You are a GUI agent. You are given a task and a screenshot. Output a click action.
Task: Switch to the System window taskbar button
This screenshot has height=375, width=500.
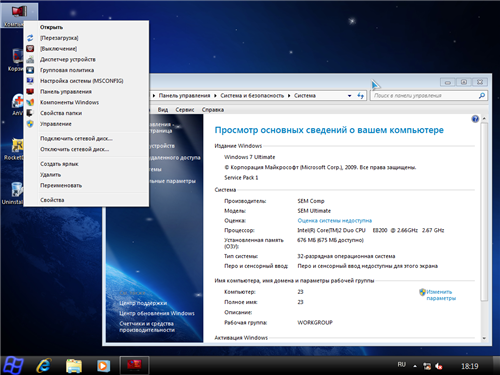click(x=134, y=365)
